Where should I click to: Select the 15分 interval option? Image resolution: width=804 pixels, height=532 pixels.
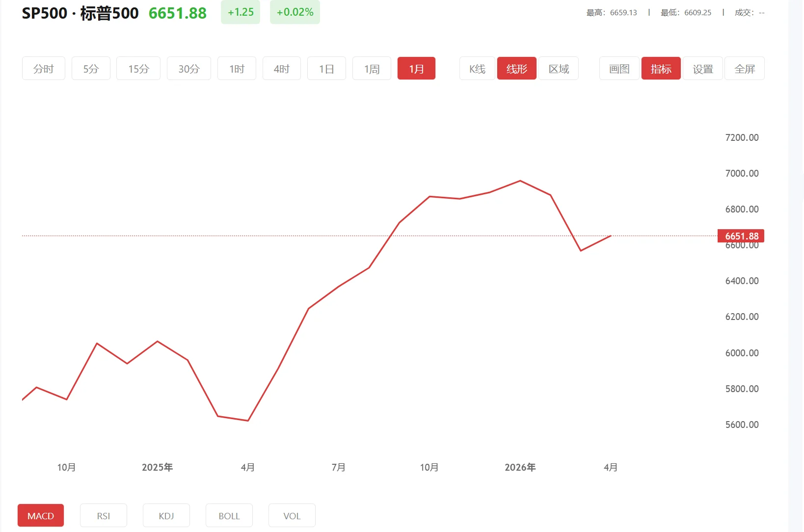click(138, 68)
